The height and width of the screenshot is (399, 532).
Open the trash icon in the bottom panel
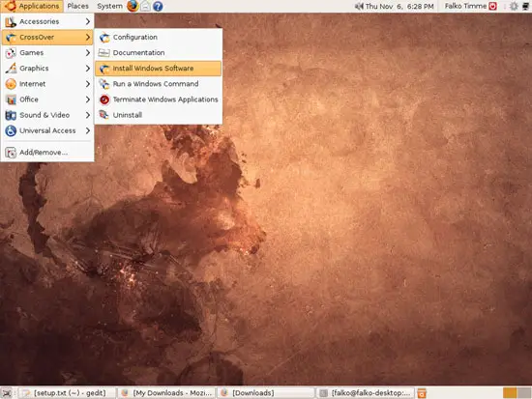coord(422,393)
